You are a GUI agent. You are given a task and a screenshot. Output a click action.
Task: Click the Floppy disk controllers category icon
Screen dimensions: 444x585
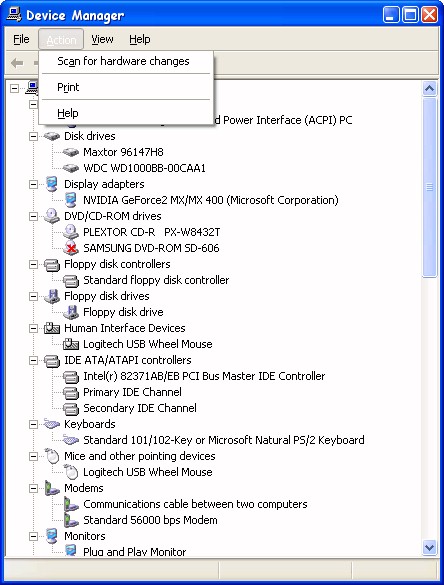51,265
